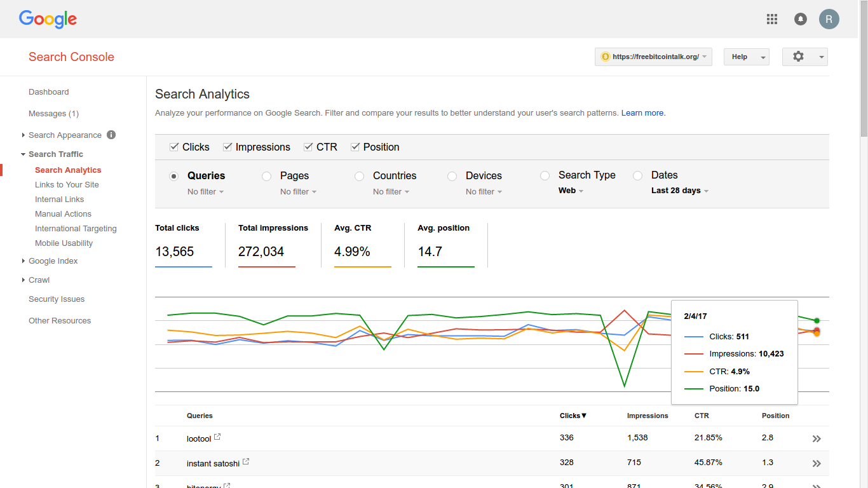Open Other Resources page

(60, 321)
